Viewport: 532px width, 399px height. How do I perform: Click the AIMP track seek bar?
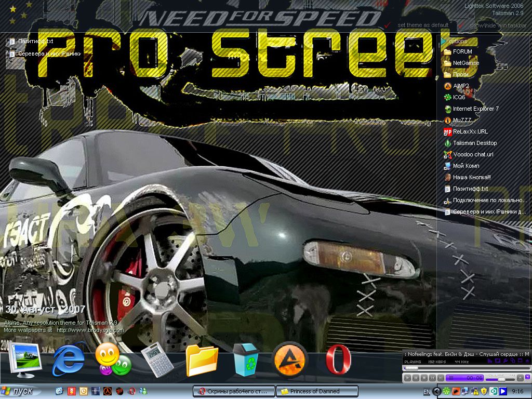[467, 368]
